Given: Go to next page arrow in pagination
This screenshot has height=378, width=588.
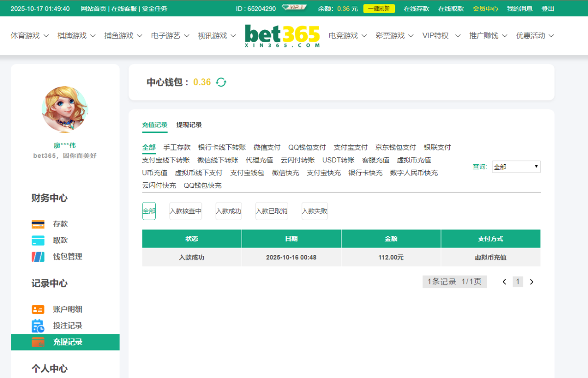Looking at the screenshot, I should click(532, 282).
